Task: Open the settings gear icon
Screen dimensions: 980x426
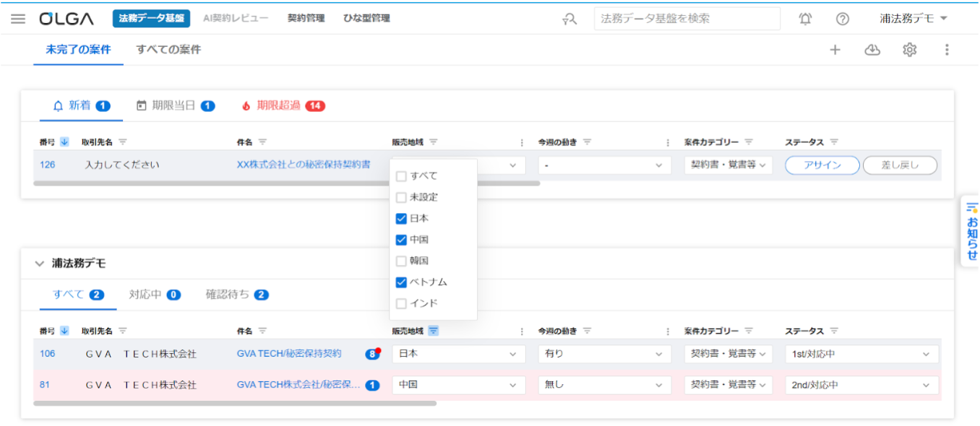Action: coord(909,50)
